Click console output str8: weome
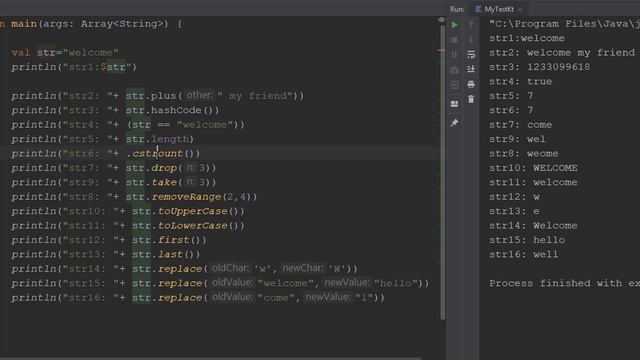The height and width of the screenshot is (360, 640). tap(524, 153)
